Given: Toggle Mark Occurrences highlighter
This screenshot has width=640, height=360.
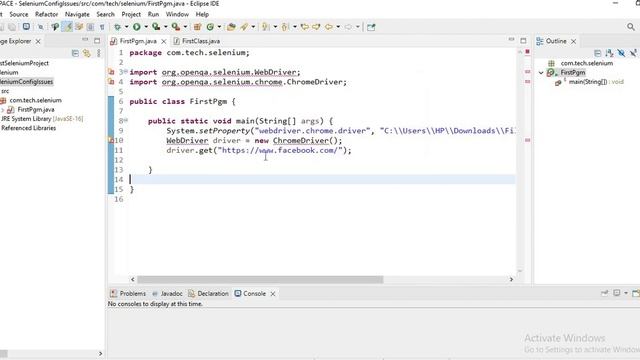Looking at the screenshot, I should 68,27.
